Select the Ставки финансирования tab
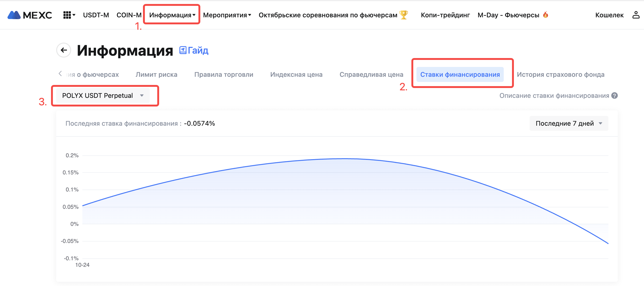This screenshot has height=286, width=644. (x=460, y=74)
